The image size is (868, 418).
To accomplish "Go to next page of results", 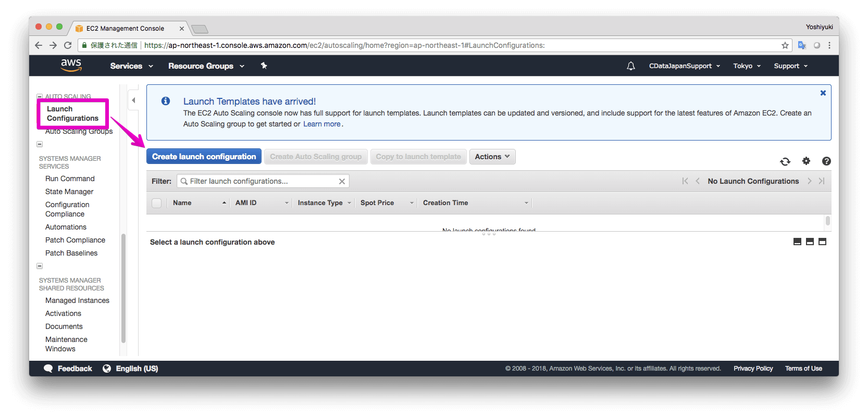I will click(x=809, y=181).
